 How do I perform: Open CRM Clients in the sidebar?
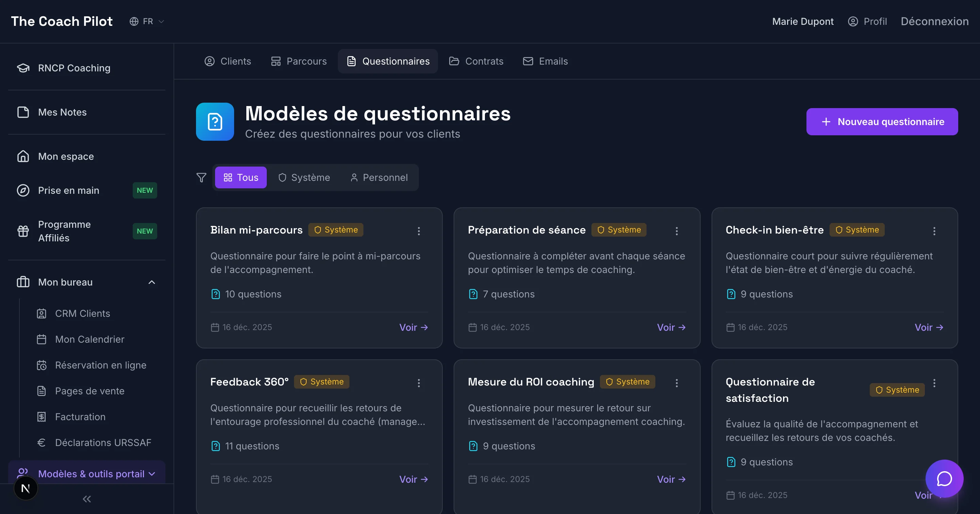82,313
